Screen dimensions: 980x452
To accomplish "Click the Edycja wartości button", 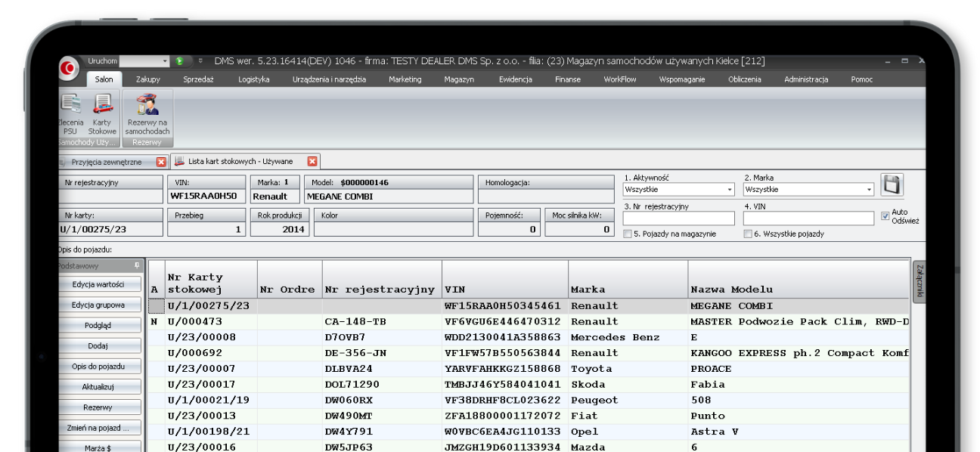I will pos(100,284).
